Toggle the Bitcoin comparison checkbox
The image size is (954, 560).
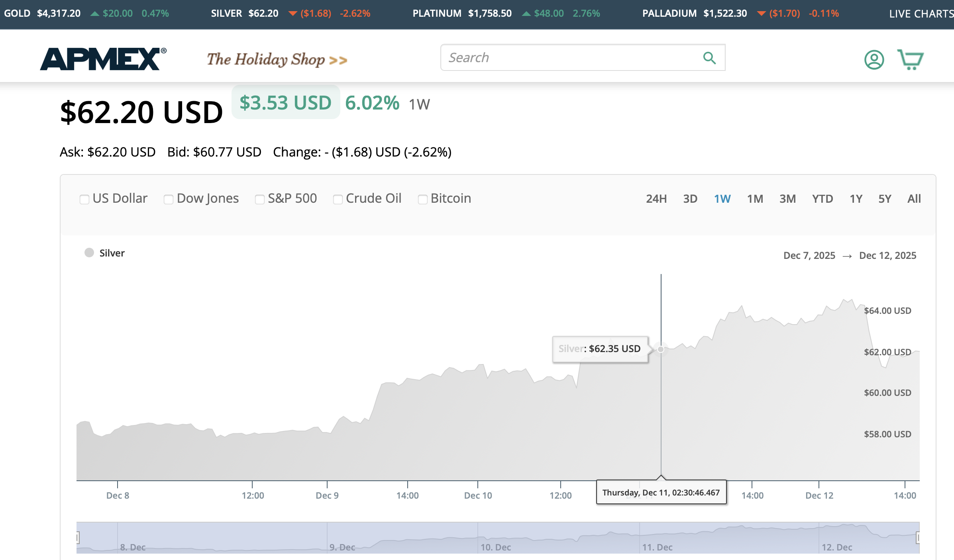coord(422,199)
